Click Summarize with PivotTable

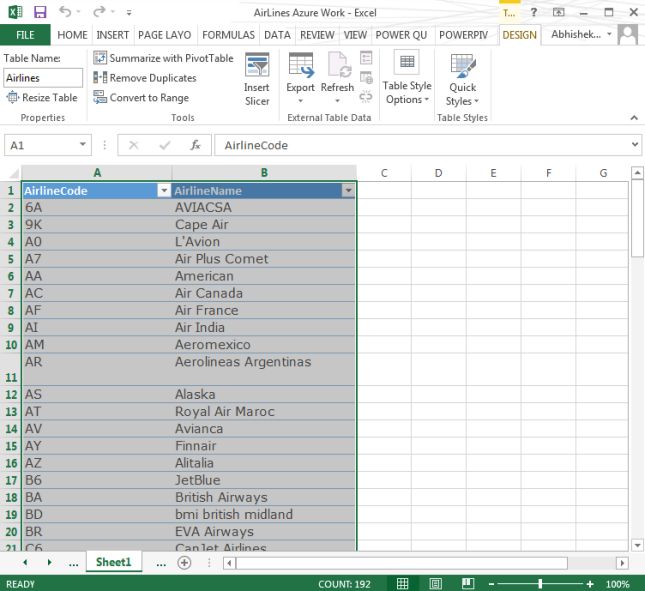point(163,58)
